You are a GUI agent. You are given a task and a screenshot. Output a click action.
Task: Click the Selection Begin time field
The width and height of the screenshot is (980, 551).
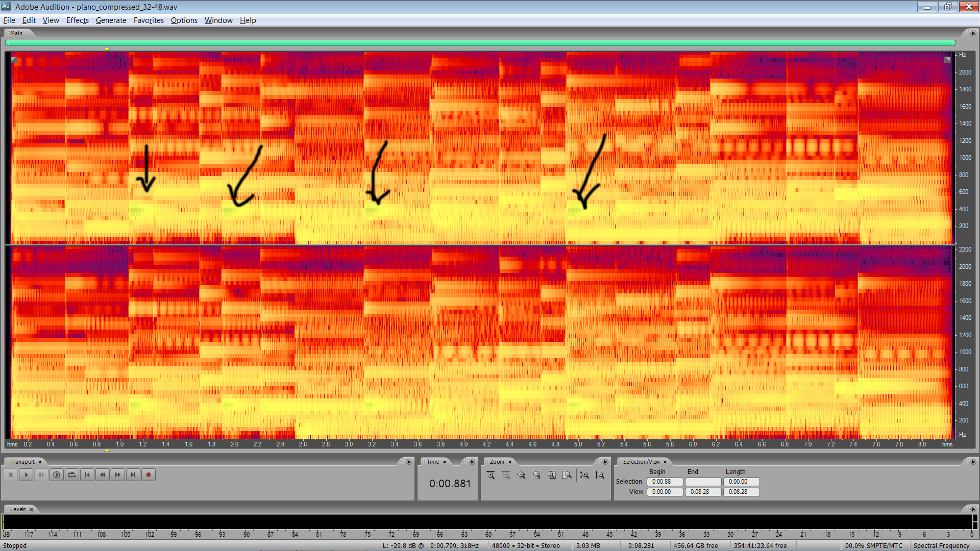point(665,482)
